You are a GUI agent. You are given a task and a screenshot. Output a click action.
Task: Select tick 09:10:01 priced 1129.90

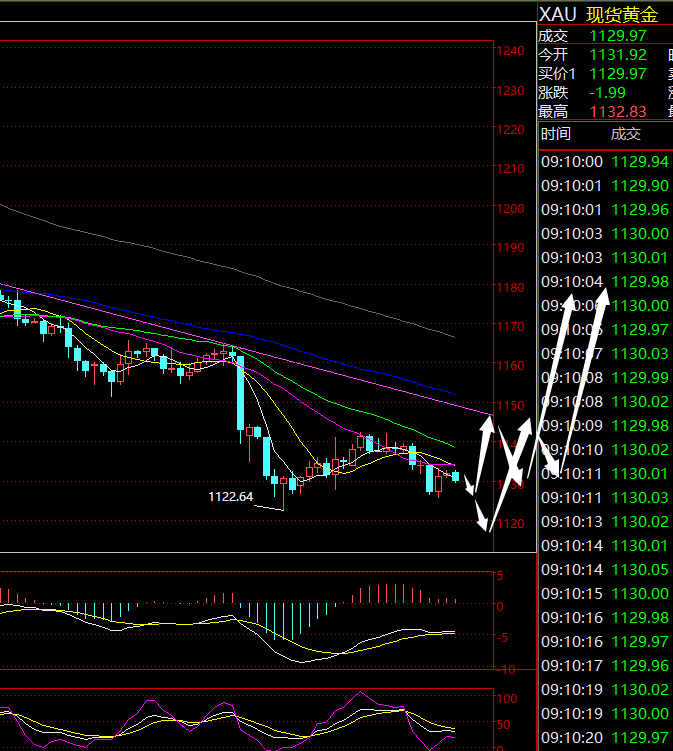point(605,186)
